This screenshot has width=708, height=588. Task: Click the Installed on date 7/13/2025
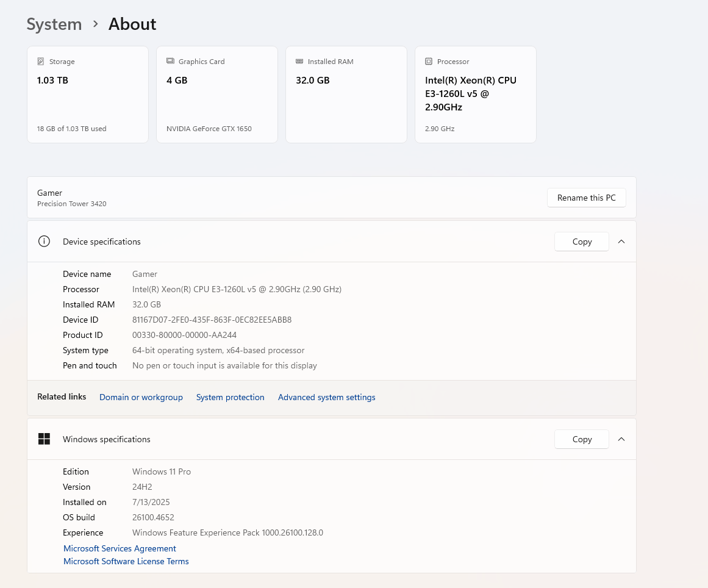pyautogui.click(x=151, y=502)
